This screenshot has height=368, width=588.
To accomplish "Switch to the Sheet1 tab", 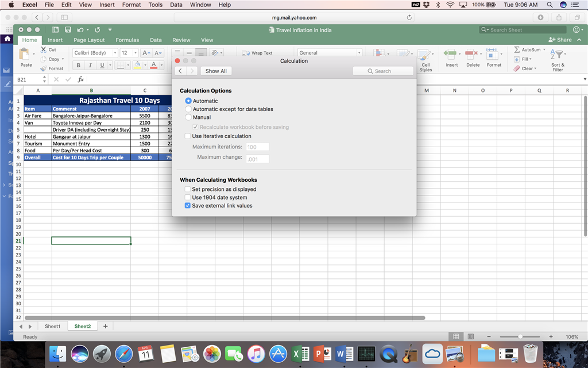I will tap(52, 327).
